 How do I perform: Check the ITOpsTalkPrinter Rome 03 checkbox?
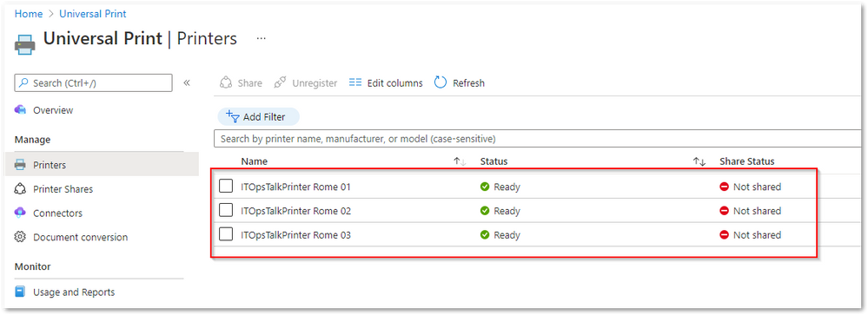click(226, 234)
